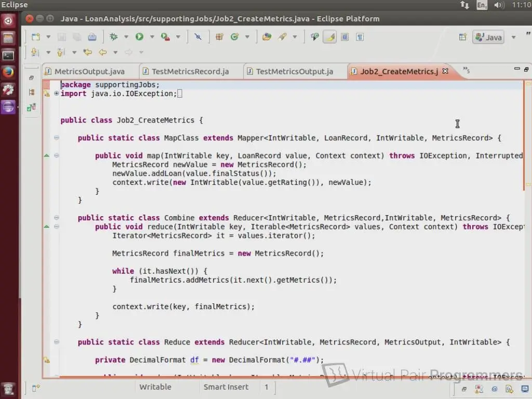Click the Search flashlight toolbar icon
The width and height of the screenshot is (532, 399).
click(x=282, y=37)
